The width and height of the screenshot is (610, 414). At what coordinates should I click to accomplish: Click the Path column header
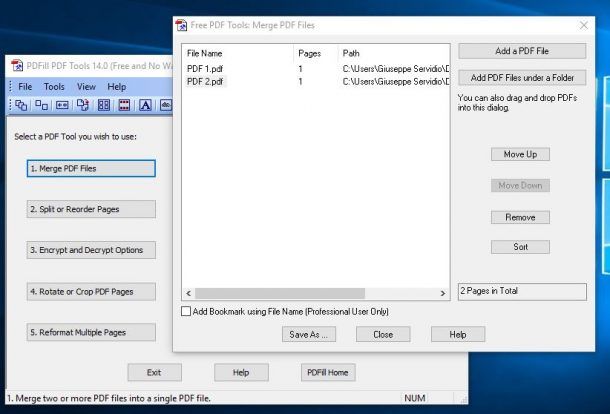click(x=394, y=53)
